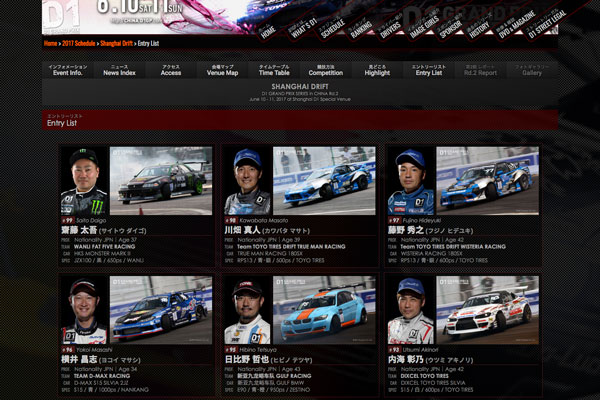Click the Home breadcrumb link
Viewport: 600px width, 400px height.
tap(51, 44)
